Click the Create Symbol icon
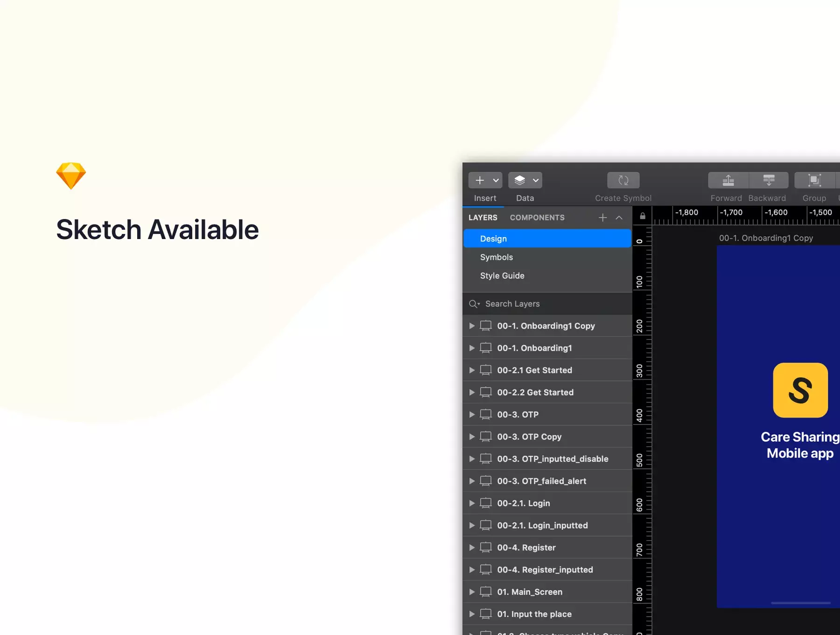840x635 pixels. 623,180
